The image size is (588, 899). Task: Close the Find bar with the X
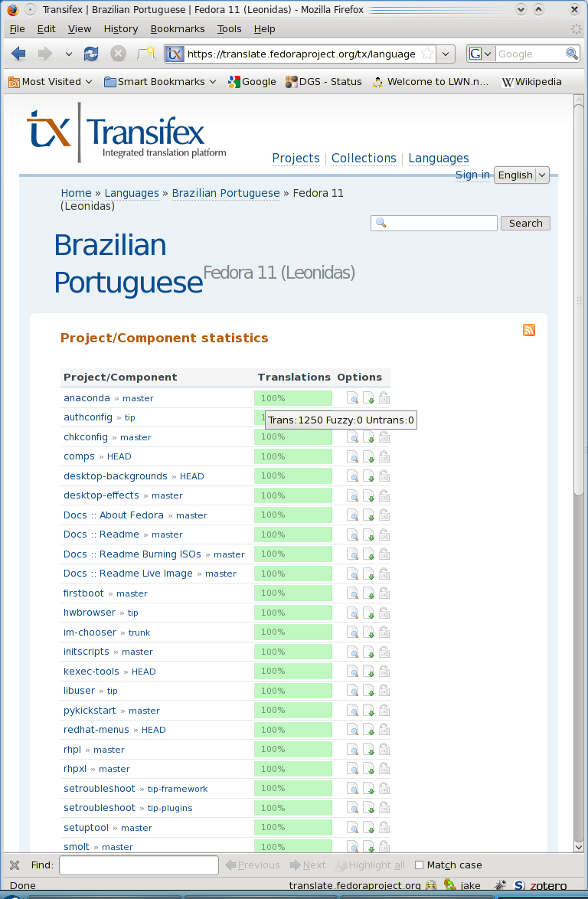click(15, 865)
